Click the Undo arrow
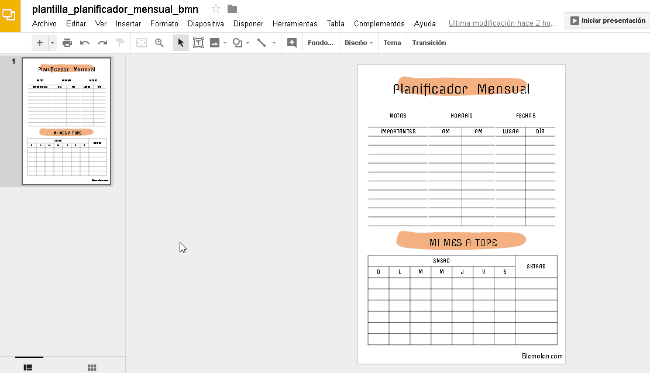The height and width of the screenshot is (373, 650). click(x=85, y=43)
